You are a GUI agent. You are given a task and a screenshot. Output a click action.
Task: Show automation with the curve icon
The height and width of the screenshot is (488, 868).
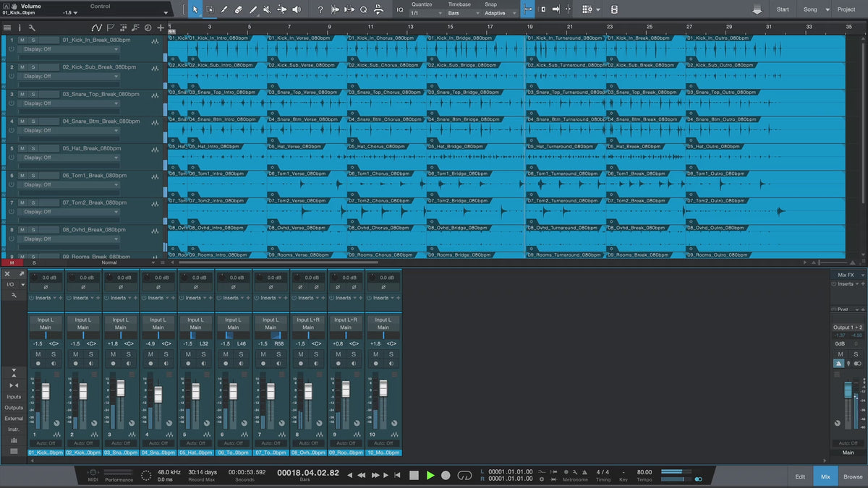(97, 27)
